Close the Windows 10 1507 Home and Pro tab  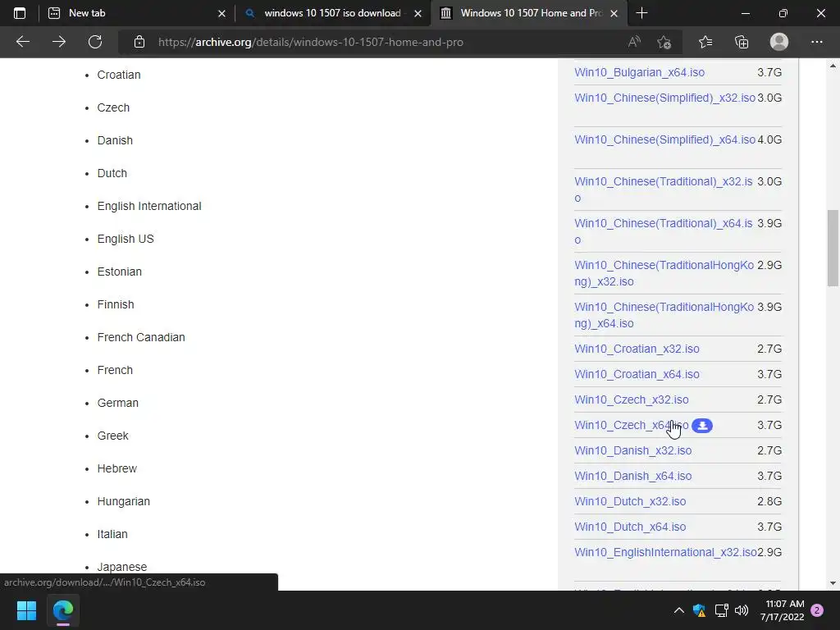tap(614, 13)
